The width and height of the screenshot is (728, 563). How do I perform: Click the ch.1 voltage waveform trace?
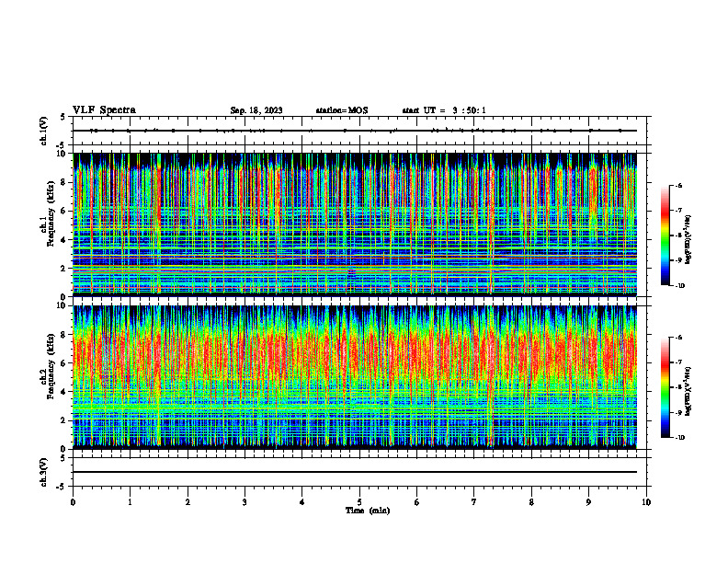click(355, 131)
